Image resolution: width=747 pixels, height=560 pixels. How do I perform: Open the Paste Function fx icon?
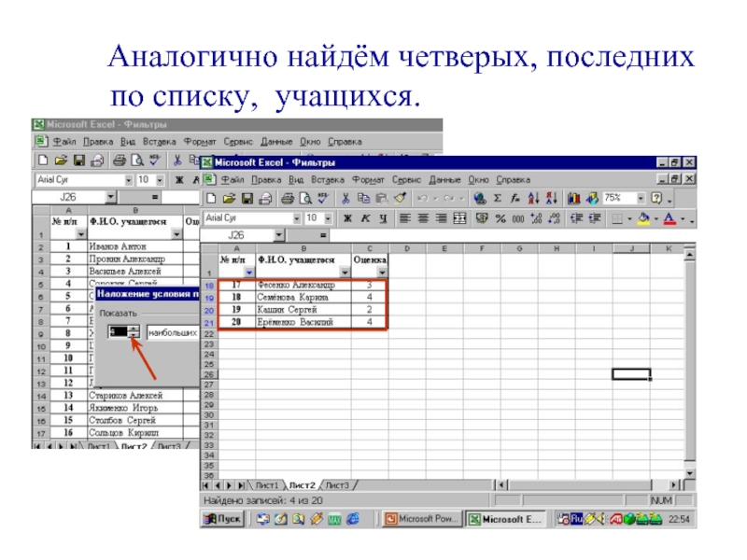point(515,198)
